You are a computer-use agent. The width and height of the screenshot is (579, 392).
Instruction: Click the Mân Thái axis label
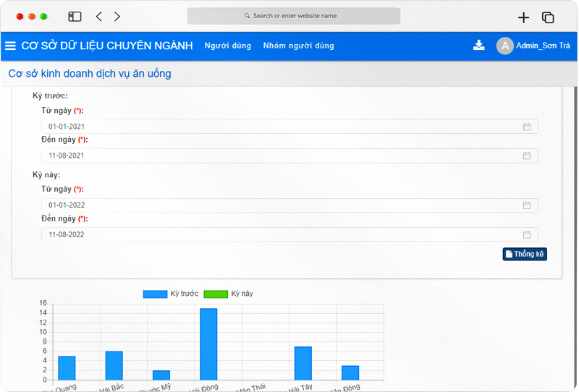click(x=250, y=388)
